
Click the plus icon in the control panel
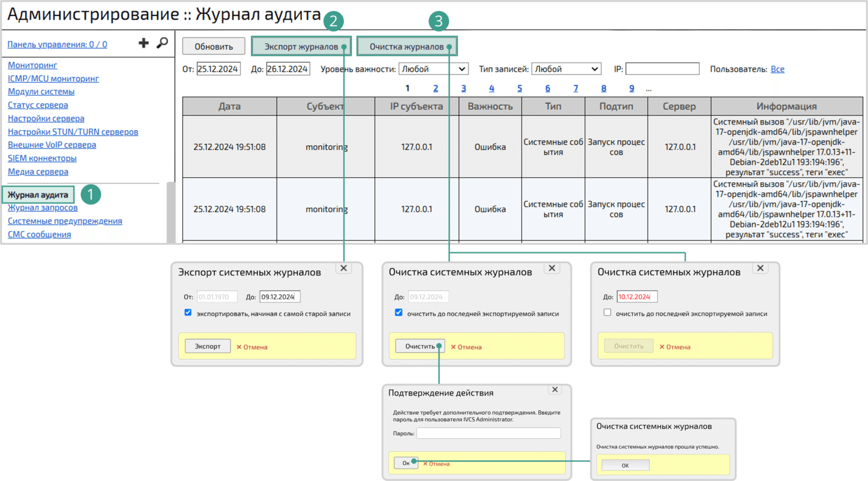143,43
